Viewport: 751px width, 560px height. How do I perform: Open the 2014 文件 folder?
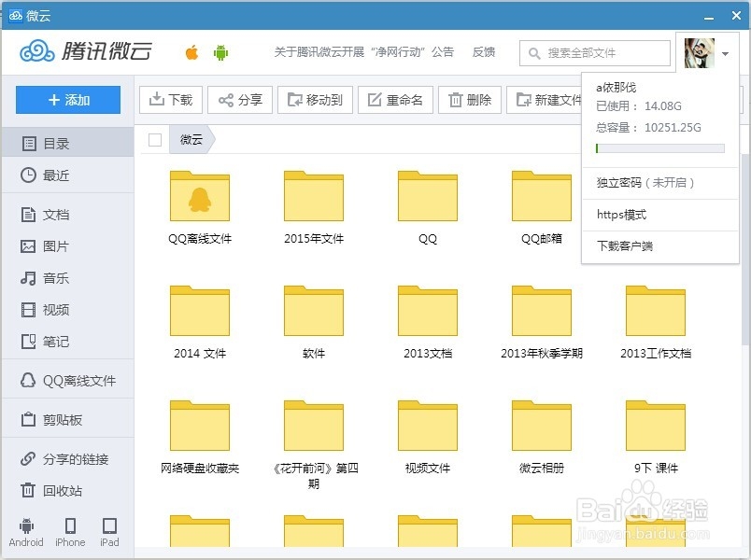point(200,311)
